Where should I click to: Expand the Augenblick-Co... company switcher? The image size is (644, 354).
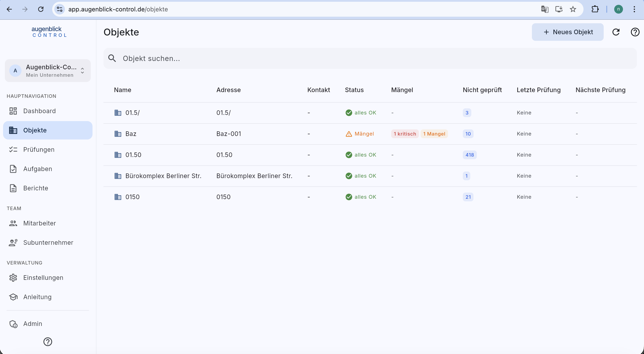(x=48, y=71)
